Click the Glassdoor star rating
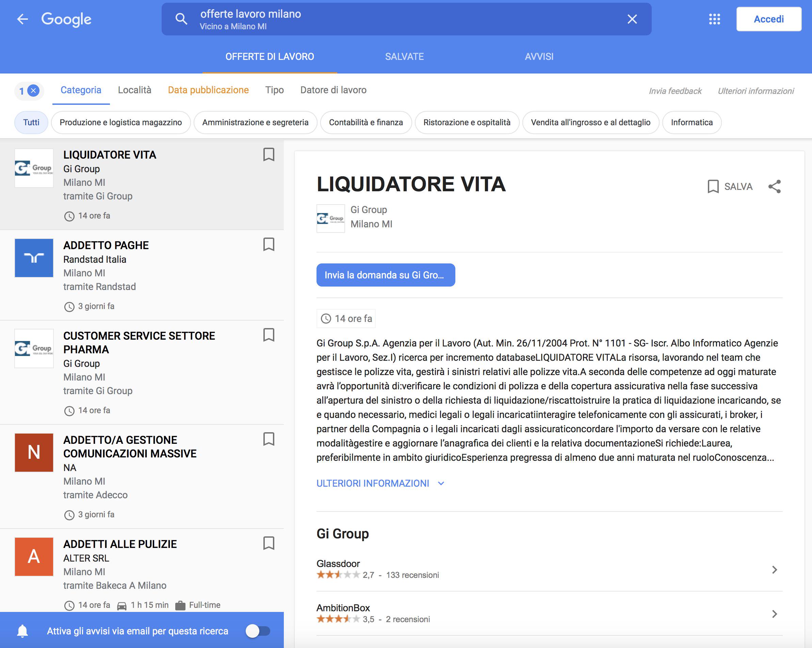 pyautogui.click(x=338, y=575)
